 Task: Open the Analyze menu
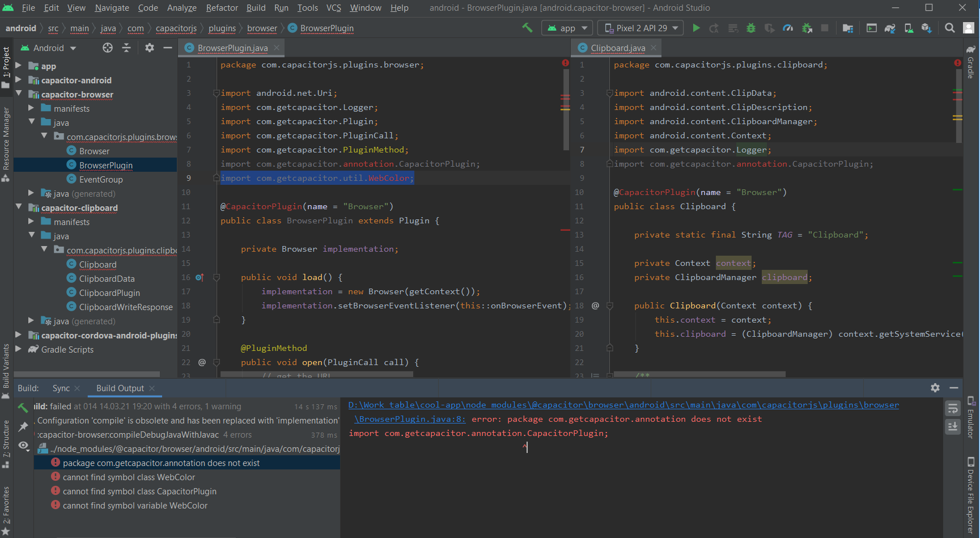click(181, 7)
